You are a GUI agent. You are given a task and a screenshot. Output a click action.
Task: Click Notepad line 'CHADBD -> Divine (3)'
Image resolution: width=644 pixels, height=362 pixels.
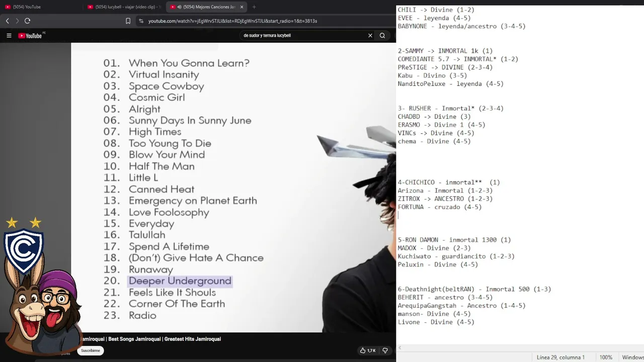click(x=434, y=117)
